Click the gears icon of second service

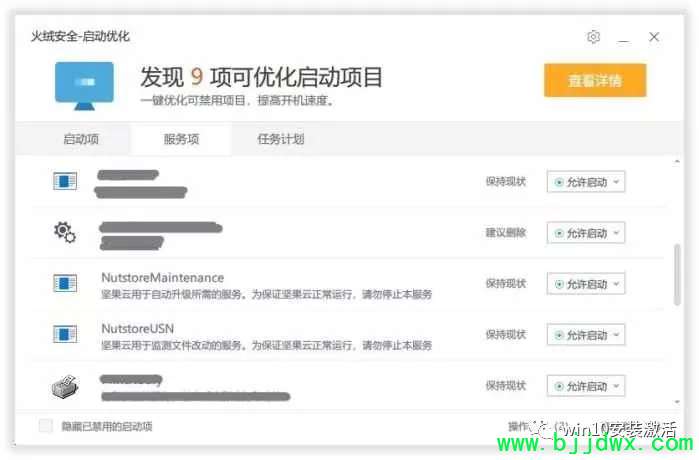coord(65,232)
